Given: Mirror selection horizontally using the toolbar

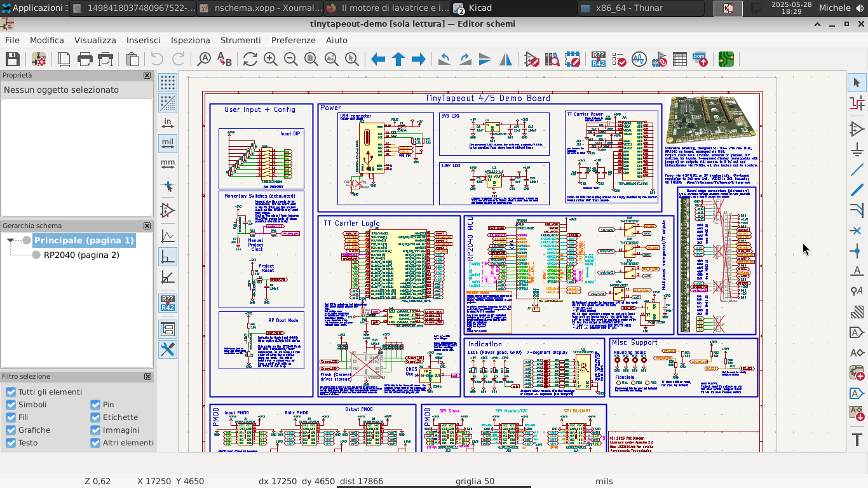Looking at the screenshot, I should click(506, 59).
